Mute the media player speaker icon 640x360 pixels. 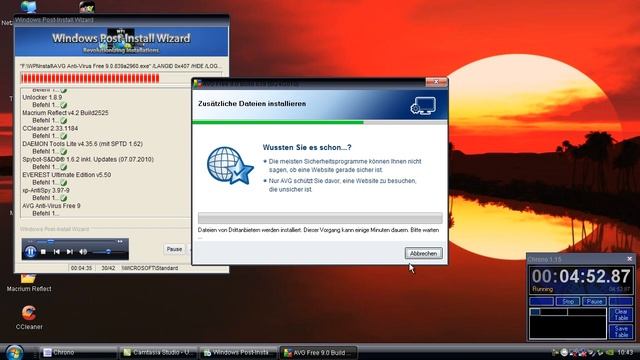83,252
